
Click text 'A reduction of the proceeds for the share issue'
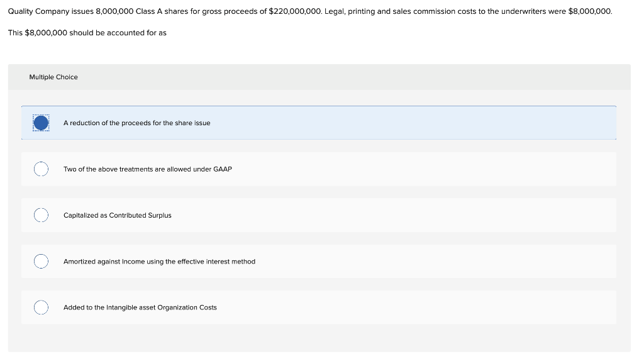point(136,123)
